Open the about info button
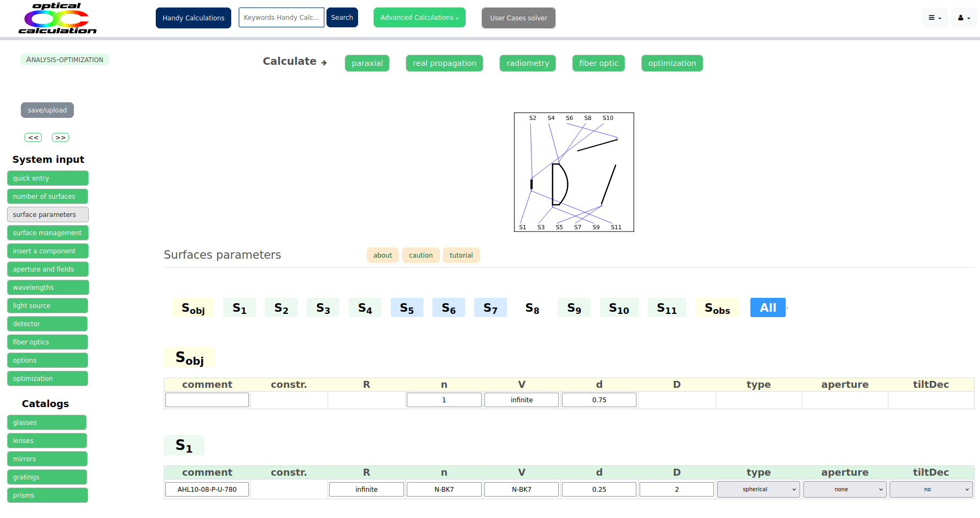Viewport: 980px width, 518px height. (383, 255)
